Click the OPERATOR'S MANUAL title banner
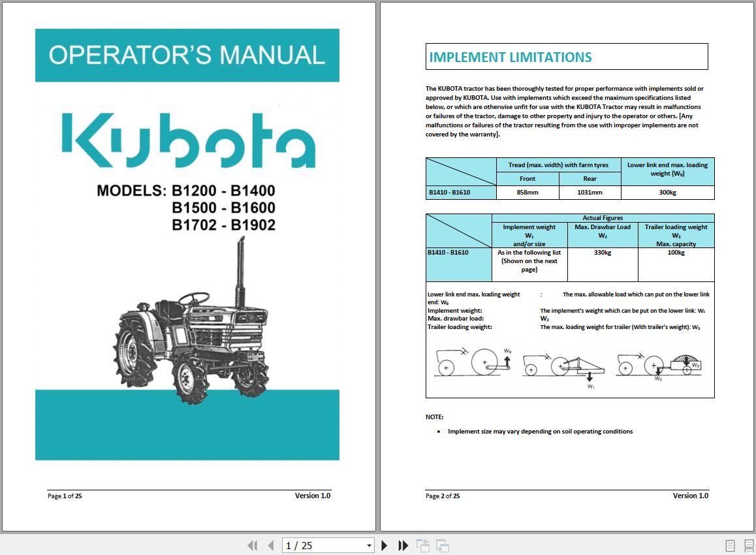 tap(187, 55)
